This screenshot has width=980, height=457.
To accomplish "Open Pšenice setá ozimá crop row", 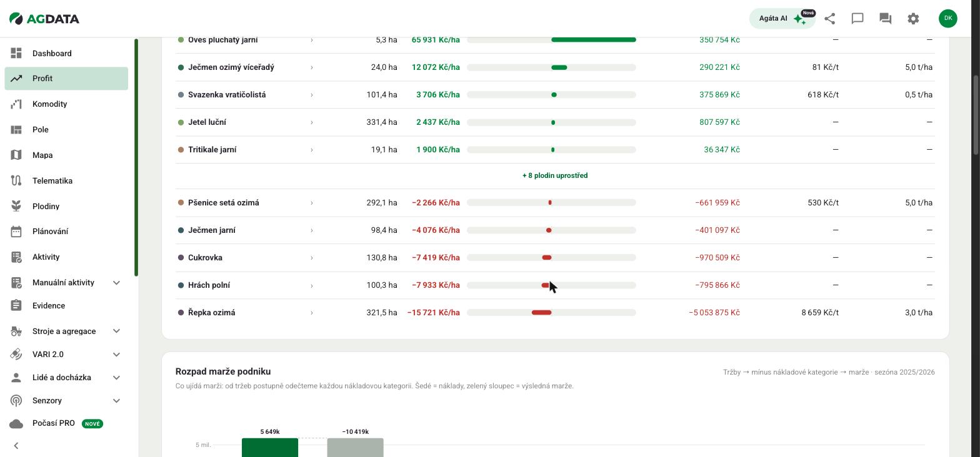I will tap(555, 203).
